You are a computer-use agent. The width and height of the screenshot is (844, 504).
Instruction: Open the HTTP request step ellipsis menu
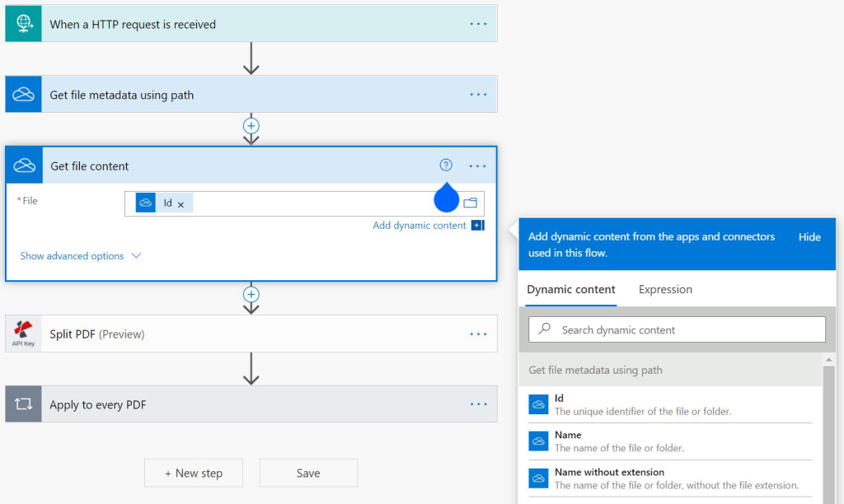[478, 24]
